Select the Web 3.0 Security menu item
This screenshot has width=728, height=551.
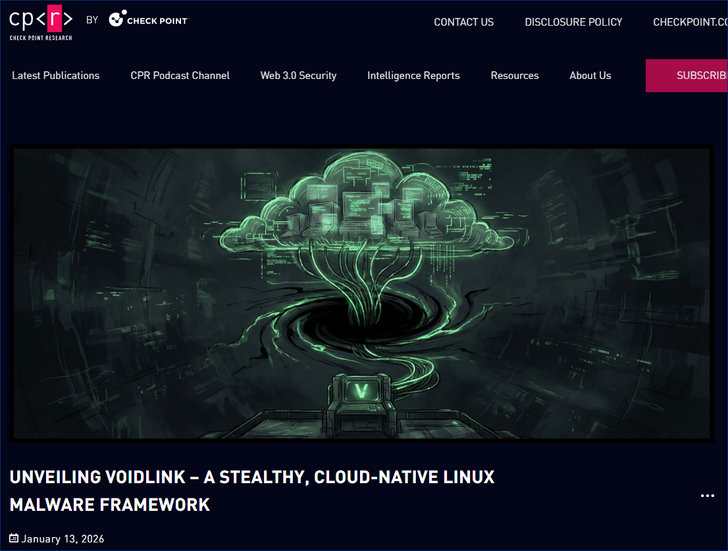[x=298, y=75]
